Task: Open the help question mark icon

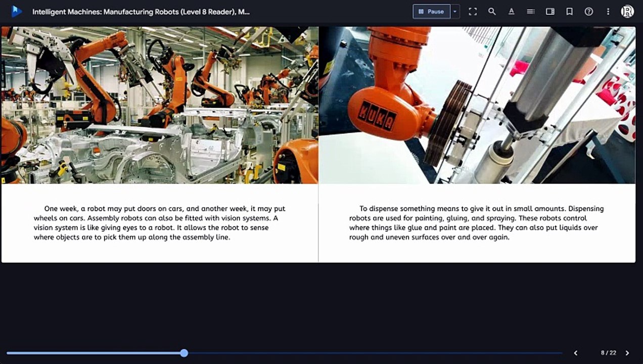Action: tap(589, 11)
